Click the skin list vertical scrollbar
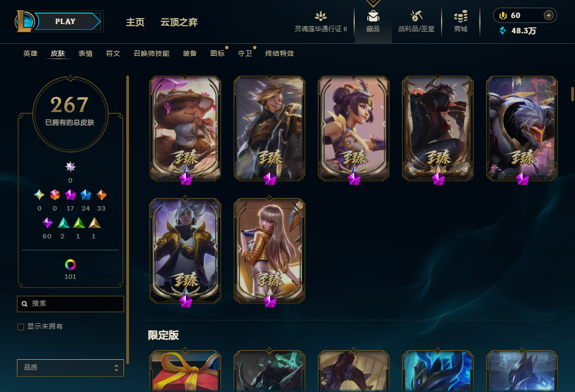The image size is (575, 392). click(x=572, y=94)
